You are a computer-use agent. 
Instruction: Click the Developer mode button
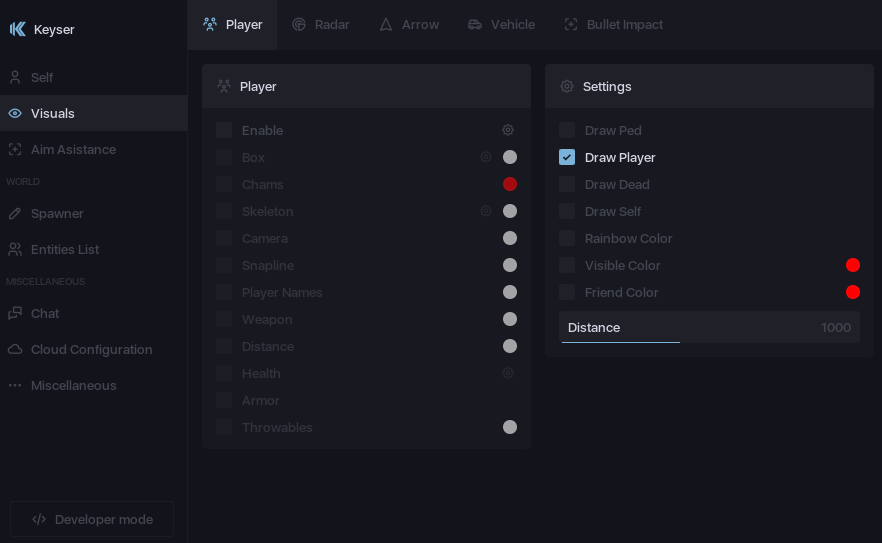tap(92, 519)
